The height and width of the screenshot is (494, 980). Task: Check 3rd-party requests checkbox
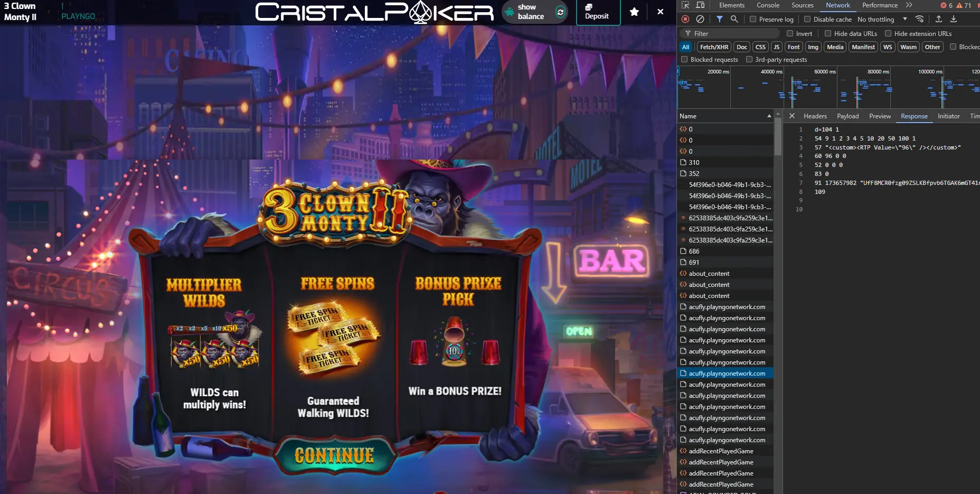coord(749,59)
